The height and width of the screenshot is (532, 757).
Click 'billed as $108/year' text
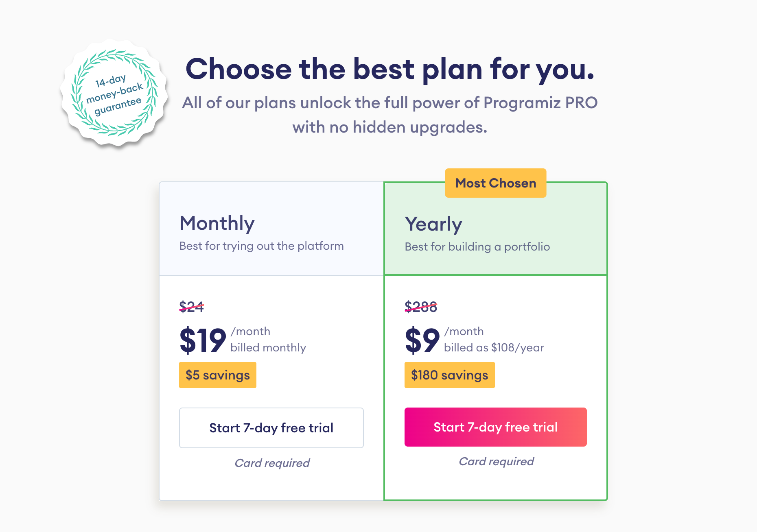[494, 347]
